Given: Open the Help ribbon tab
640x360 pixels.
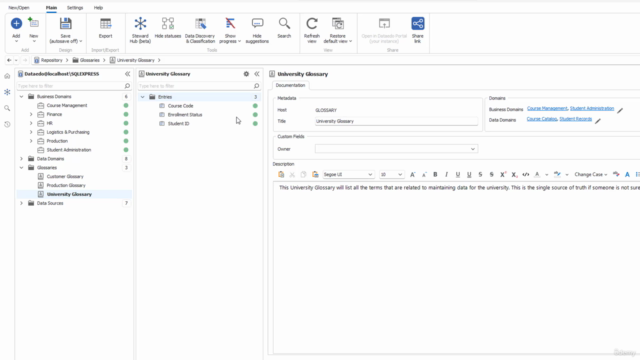Looking at the screenshot, I should [98, 8].
